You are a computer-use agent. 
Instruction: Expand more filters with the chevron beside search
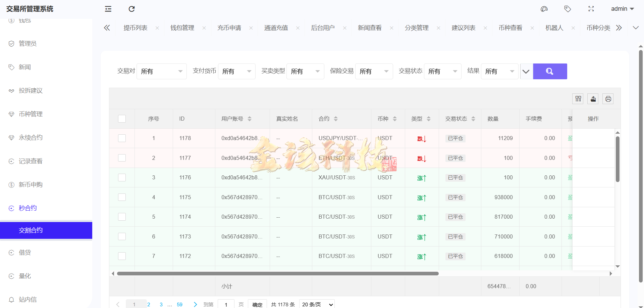(x=526, y=71)
